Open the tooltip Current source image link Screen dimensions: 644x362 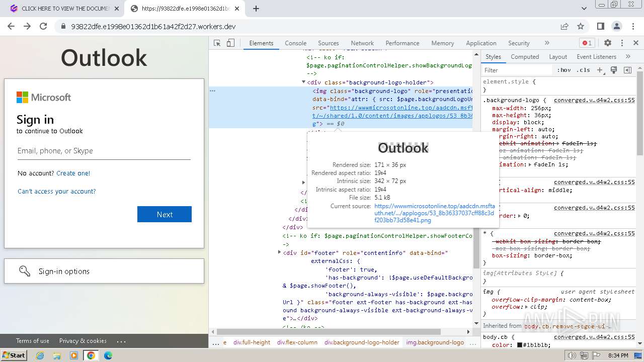[x=435, y=213]
